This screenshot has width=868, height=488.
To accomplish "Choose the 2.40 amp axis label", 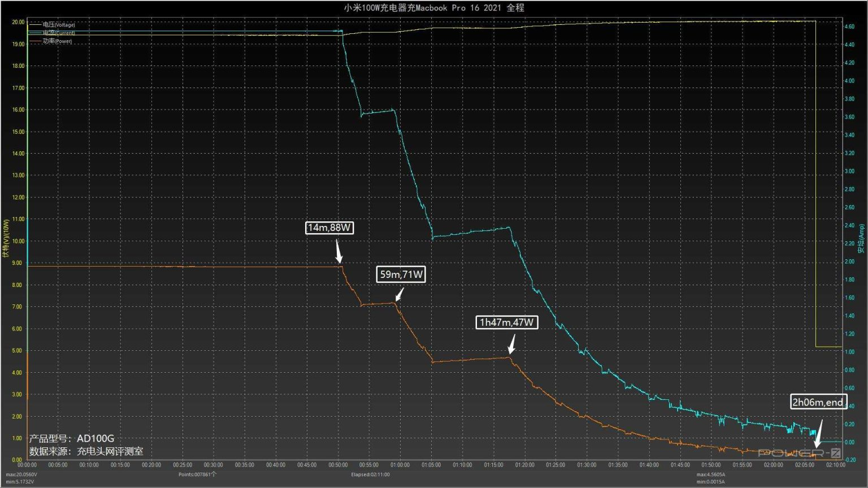I will 849,225.
